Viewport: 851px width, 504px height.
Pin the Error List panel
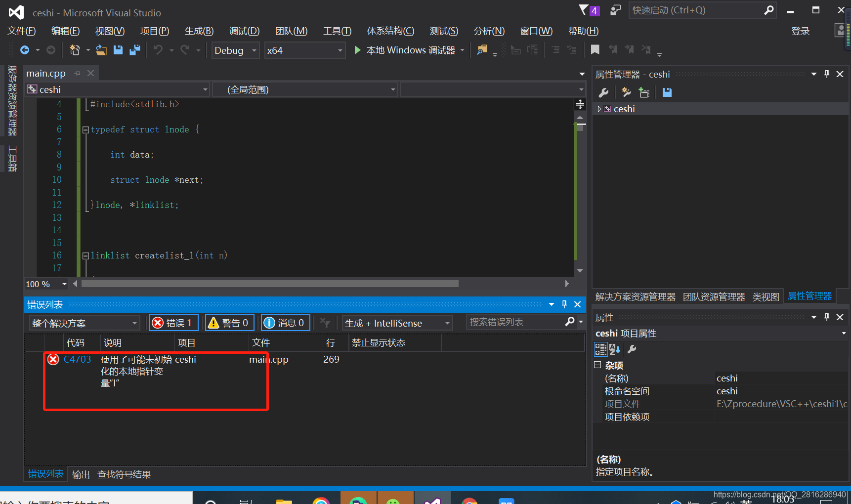(x=564, y=304)
